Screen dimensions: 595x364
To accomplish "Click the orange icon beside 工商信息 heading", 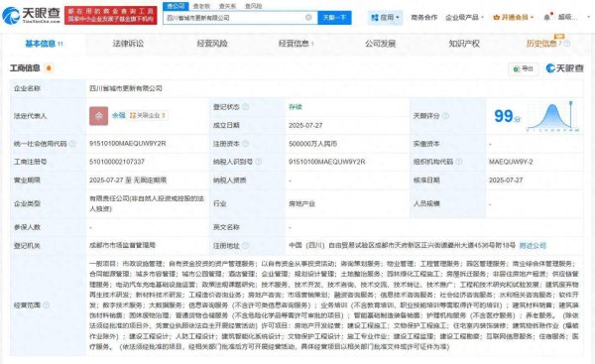I will 49,68.
